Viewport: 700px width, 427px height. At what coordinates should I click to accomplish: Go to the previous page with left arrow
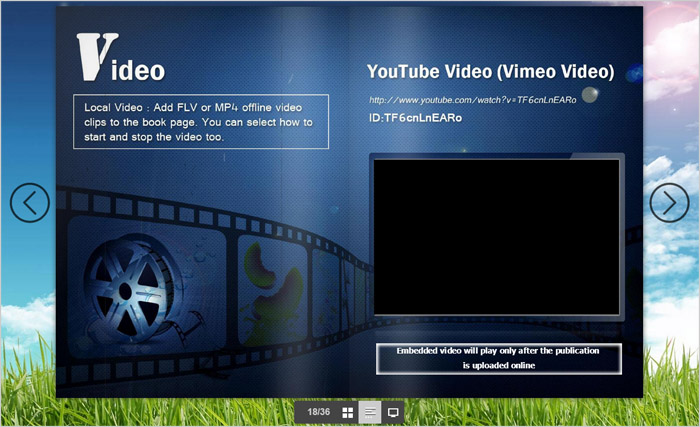click(x=30, y=203)
